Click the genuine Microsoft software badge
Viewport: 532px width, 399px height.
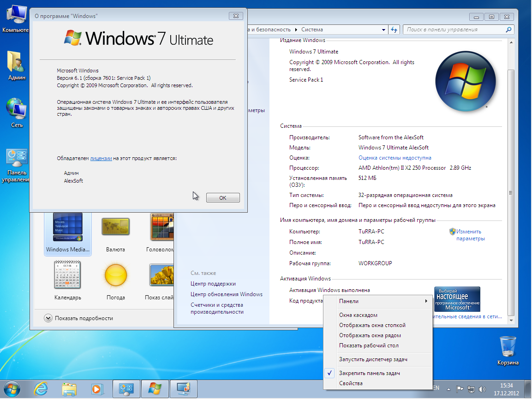[x=457, y=299]
